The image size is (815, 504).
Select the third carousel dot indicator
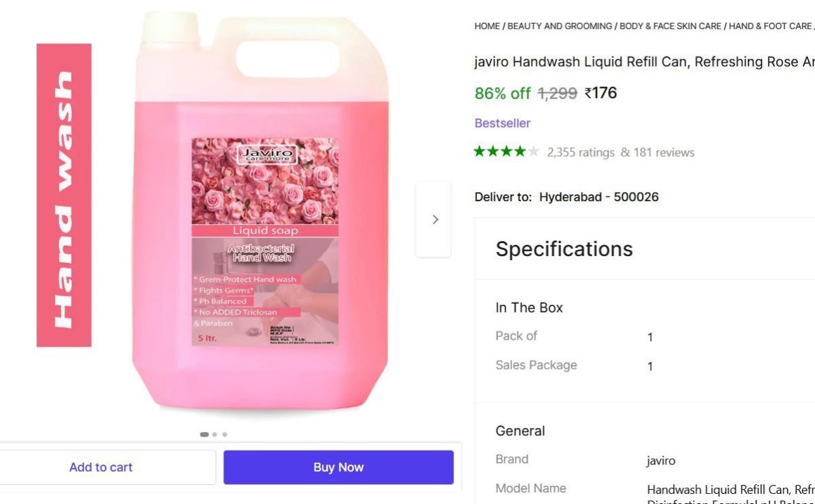tap(225, 434)
